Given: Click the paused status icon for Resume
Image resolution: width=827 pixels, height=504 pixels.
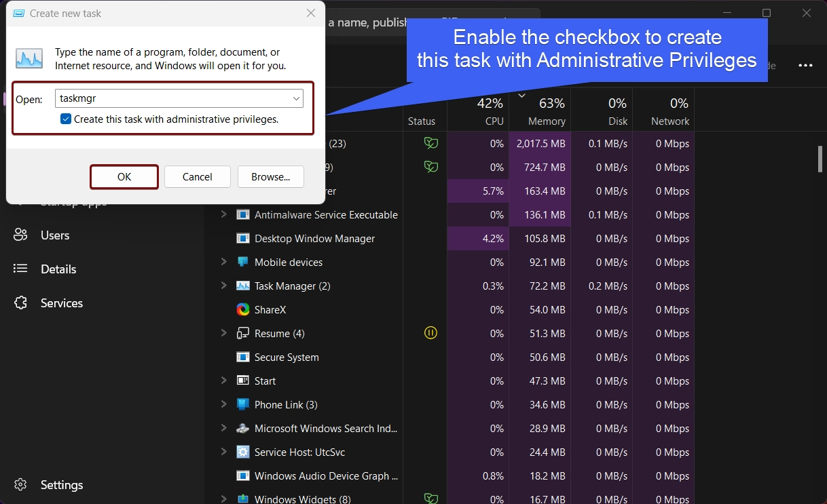Looking at the screenshot, I should coord(430,333).
